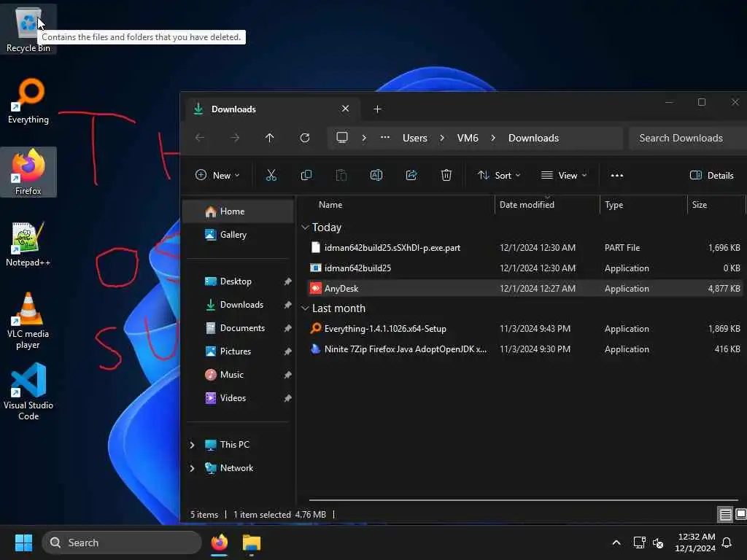Click the Delete trash can icon
Image resolution: width=747 pixels, height=560 pixels.
coord(446,175)
